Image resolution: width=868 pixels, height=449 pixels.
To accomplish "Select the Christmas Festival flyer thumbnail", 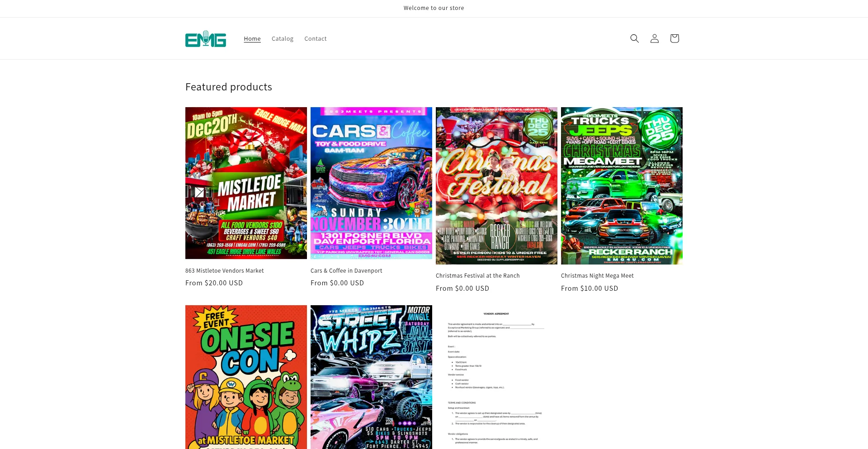I will pyautogui.click(x=496, y=186).
